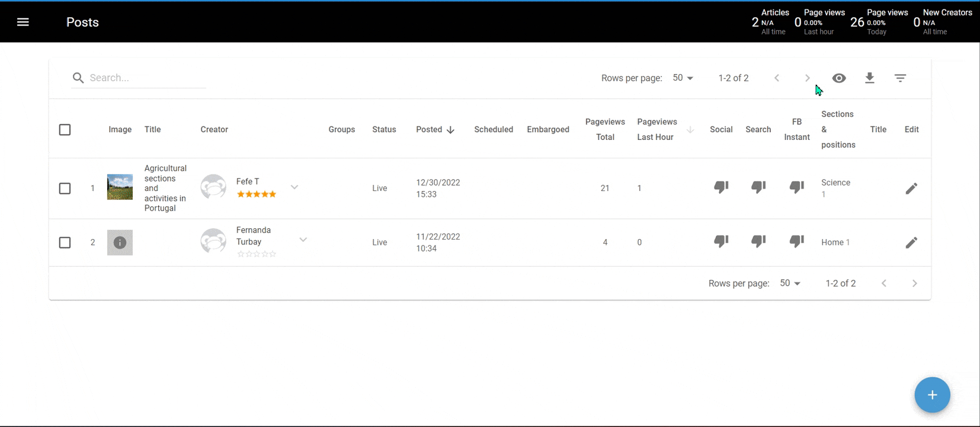The width and height of the screenshot is (980, 427).
Task: Click the blue add post button
Action: 932,395
